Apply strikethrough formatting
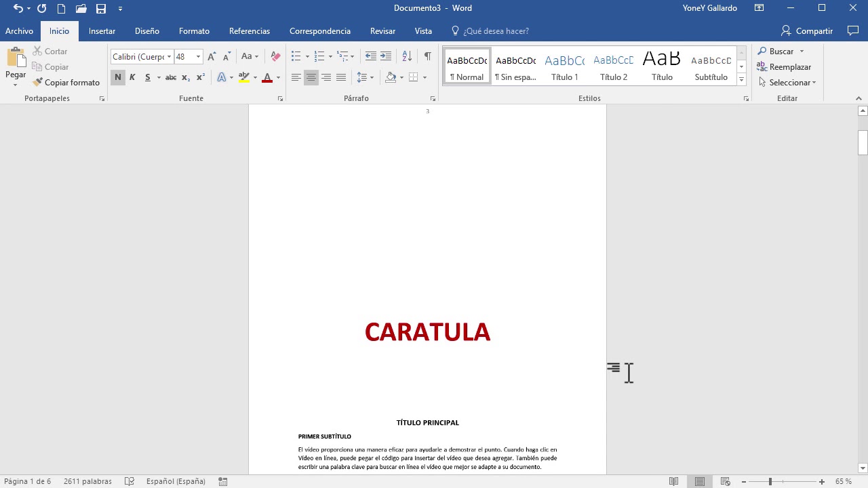Image resolution: width=868 pixels, height=488 pixels. coord(171,77)
